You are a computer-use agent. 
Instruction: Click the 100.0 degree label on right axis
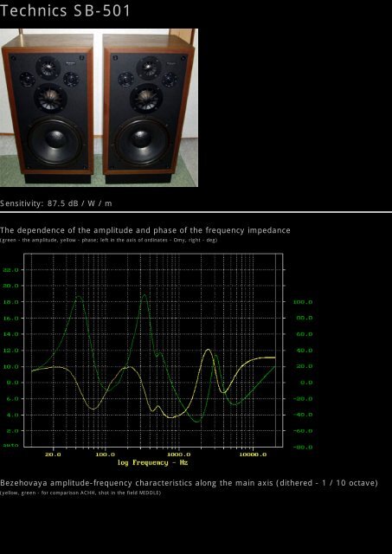click(x=303, y=302)
